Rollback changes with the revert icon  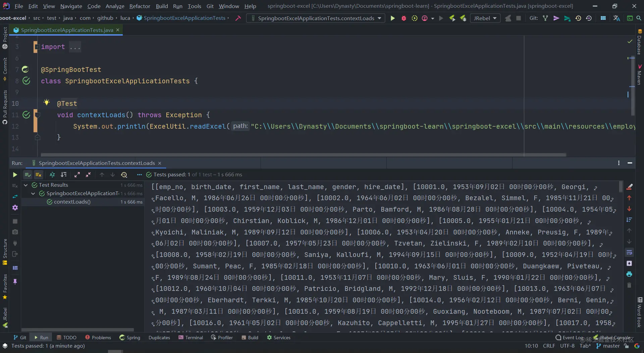click(589, 18)
